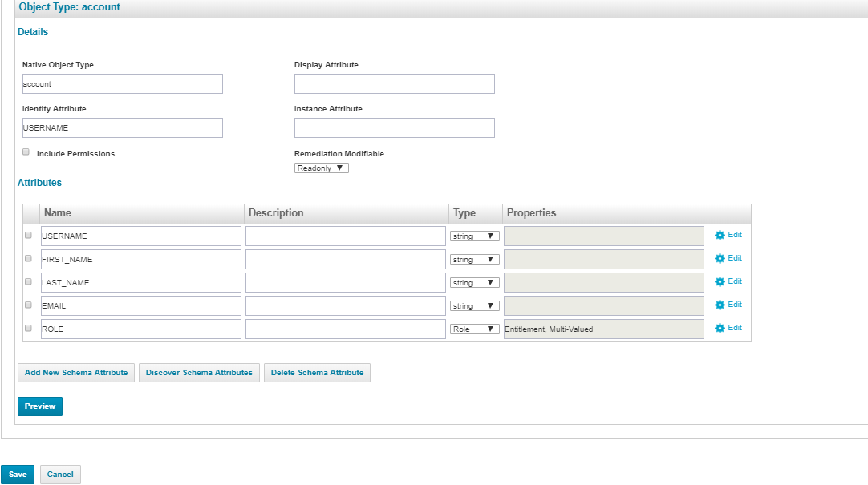Enable the Include Permissions checkbox
Image resolution: width=868 pixels, height=485 pixels.
click(26, 152)
